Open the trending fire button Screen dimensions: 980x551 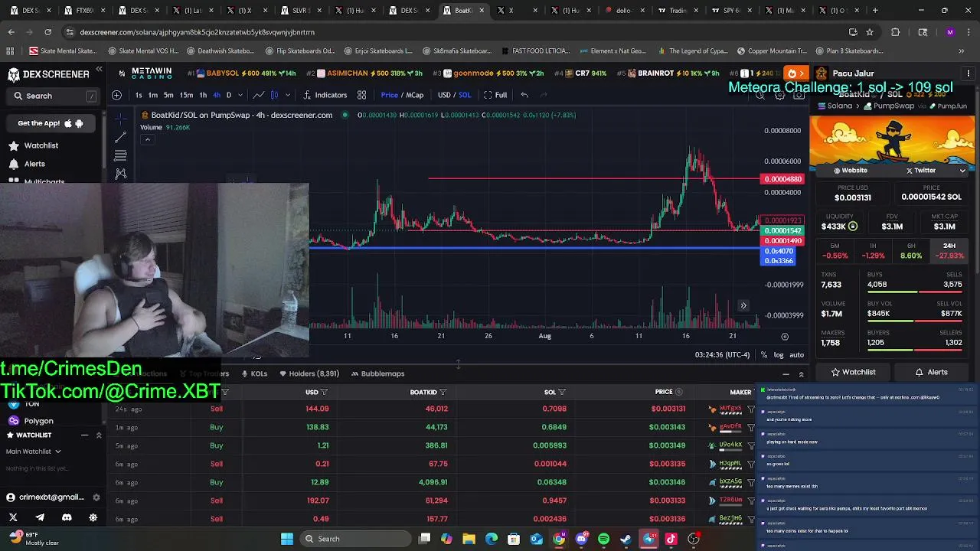(796, 73)
